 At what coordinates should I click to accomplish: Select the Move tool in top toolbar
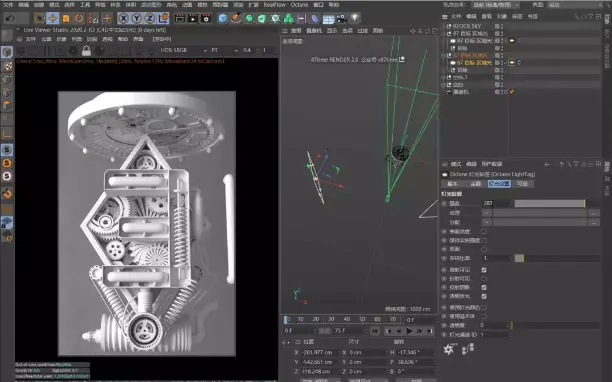(x=53, y=18)
